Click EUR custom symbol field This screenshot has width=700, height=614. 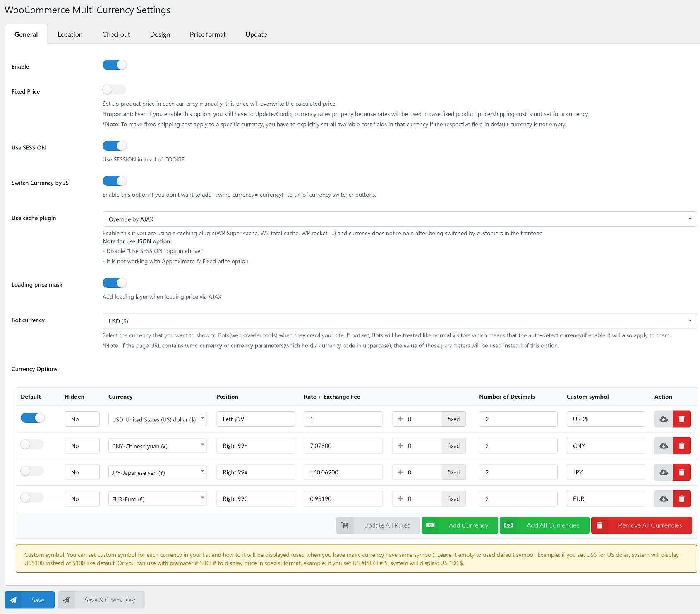(x=606, y=498)
